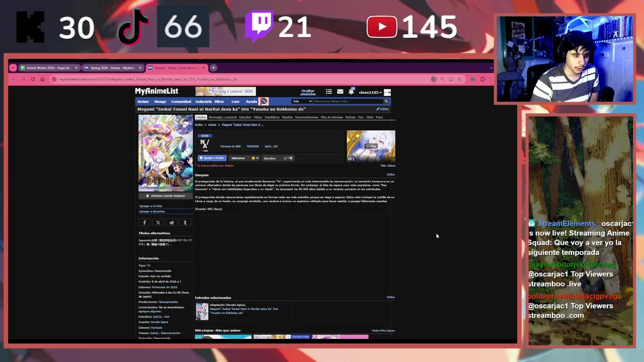The height and width of the screenshot is (362, 644).
Task: Click the browser back arrow
Action: coord(14,79)
